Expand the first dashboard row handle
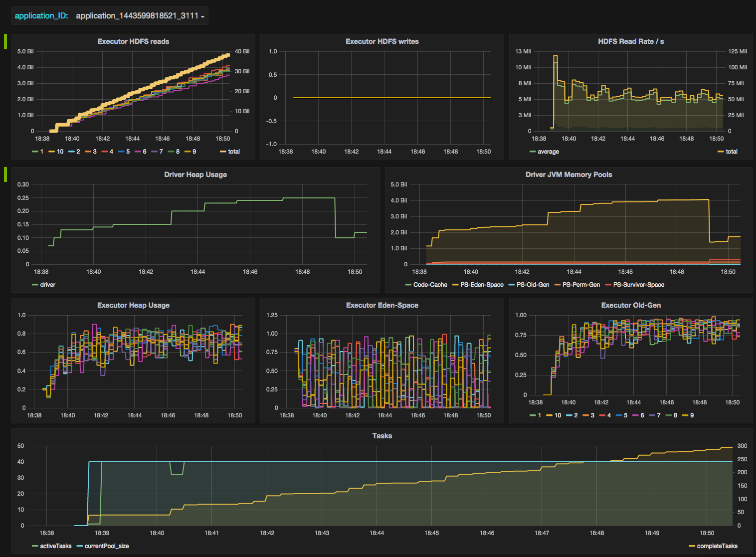This screenshot has width=756, height=557. (x=5, y=41)
